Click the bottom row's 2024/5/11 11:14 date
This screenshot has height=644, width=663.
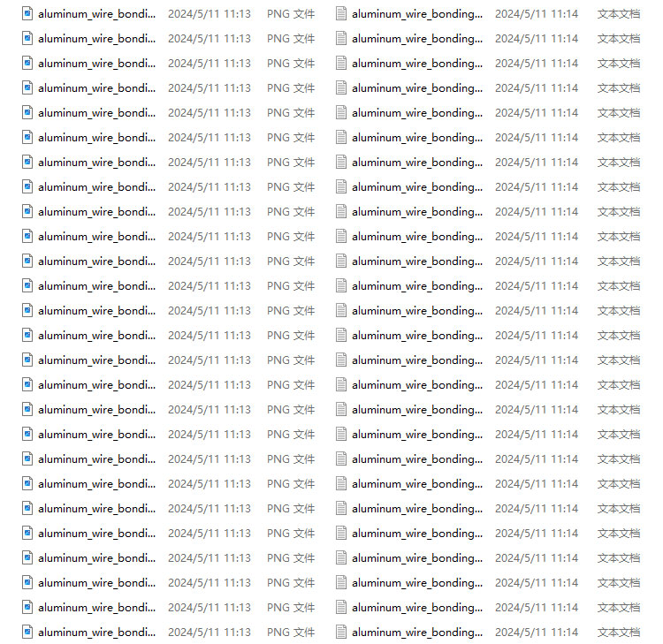pyautogui.click(x=537, y=633)
